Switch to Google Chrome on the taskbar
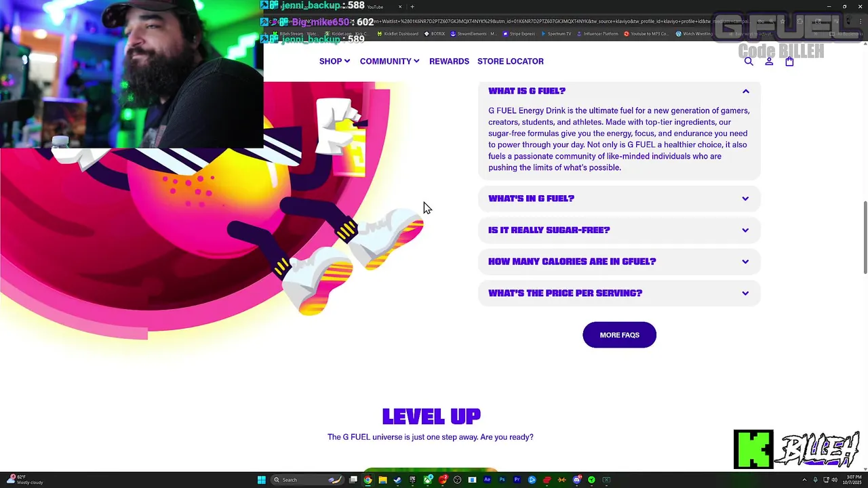Image resolution: width=868 pixels, height=488 pixels. point(368,480)
